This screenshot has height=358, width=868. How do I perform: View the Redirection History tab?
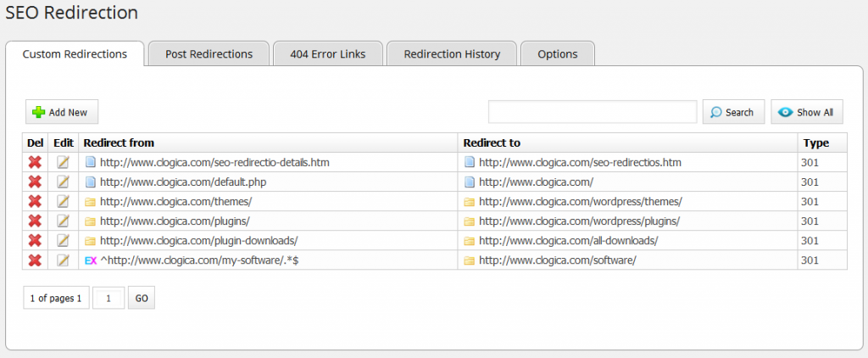click(x=452, y=53)
